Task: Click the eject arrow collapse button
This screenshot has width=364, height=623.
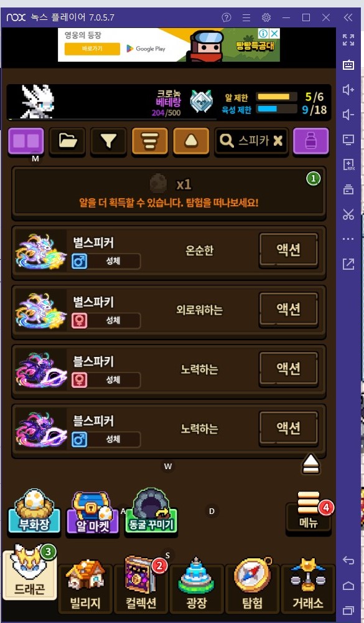Action: [311, 464]
